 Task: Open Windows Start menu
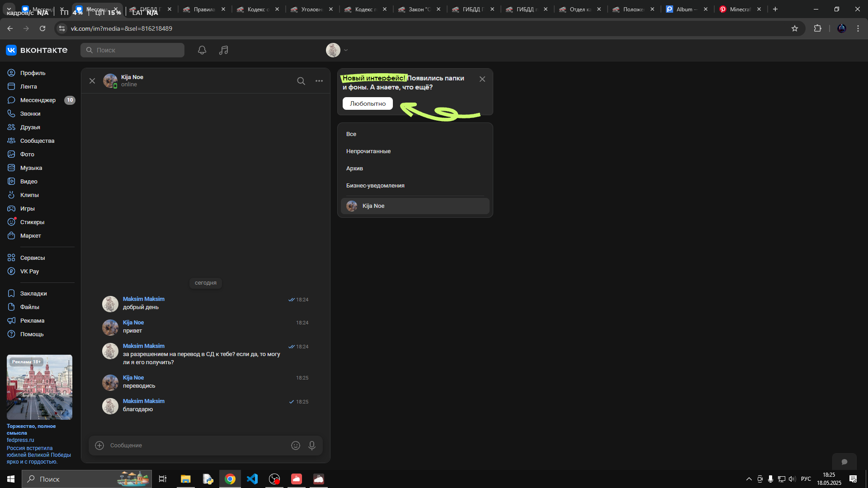point(11,479)
